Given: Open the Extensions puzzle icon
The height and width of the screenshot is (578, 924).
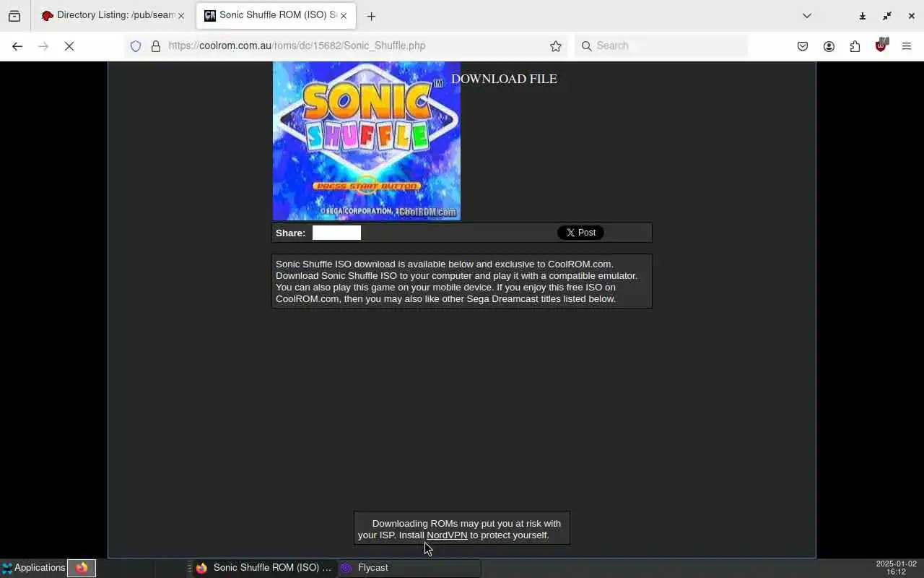Looking at the screenshot, I should tap(855, 46).
